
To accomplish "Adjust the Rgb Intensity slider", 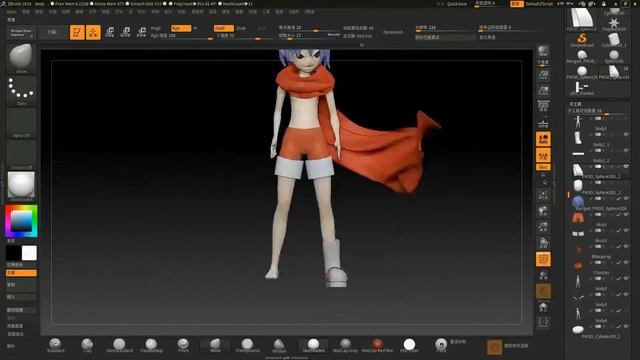I will [182, 36].
